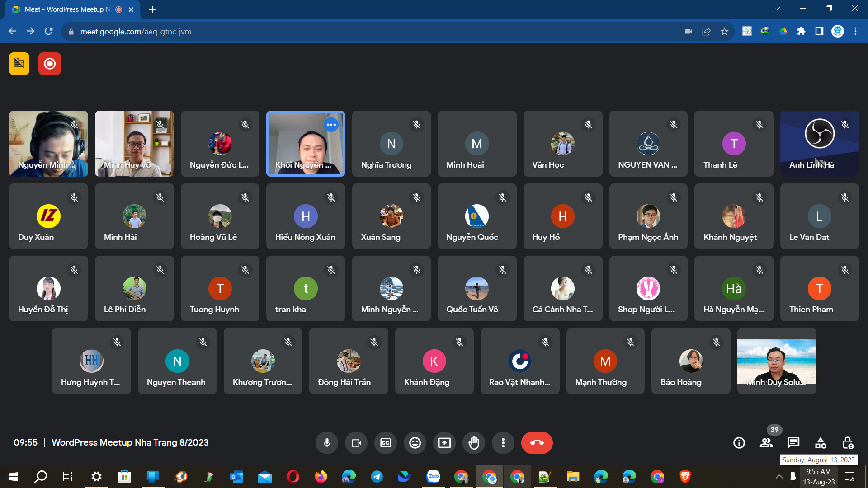Screen dimensions: 868x488
Task: Show the participants list with 39 badge
Action: coord(766,443)
